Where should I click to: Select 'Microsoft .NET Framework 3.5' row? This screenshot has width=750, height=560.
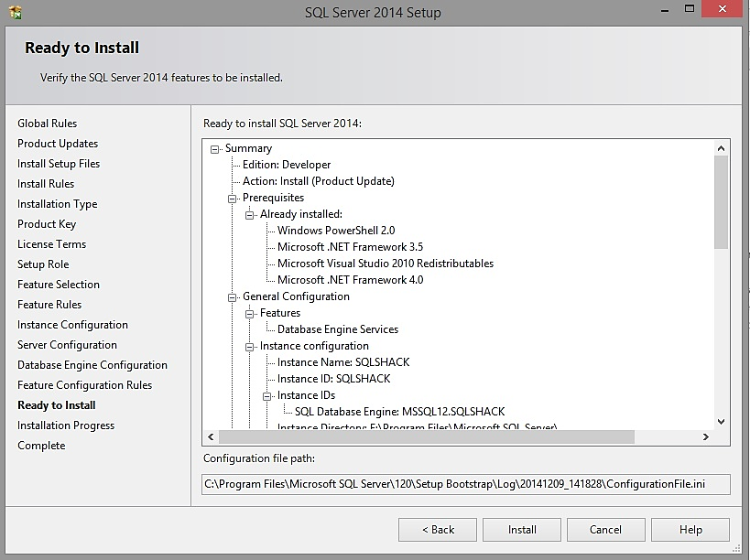[350, 247]
